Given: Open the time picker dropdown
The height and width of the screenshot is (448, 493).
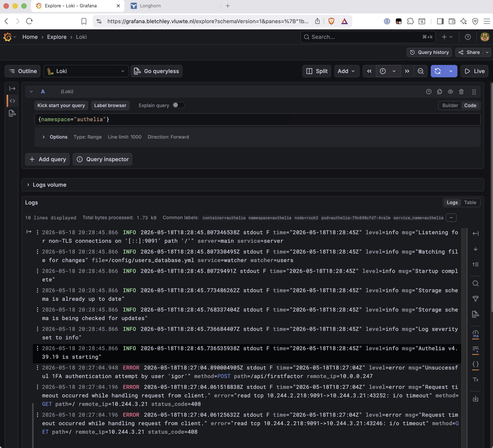Looking at the screenshot, I should tap(388, 71).
